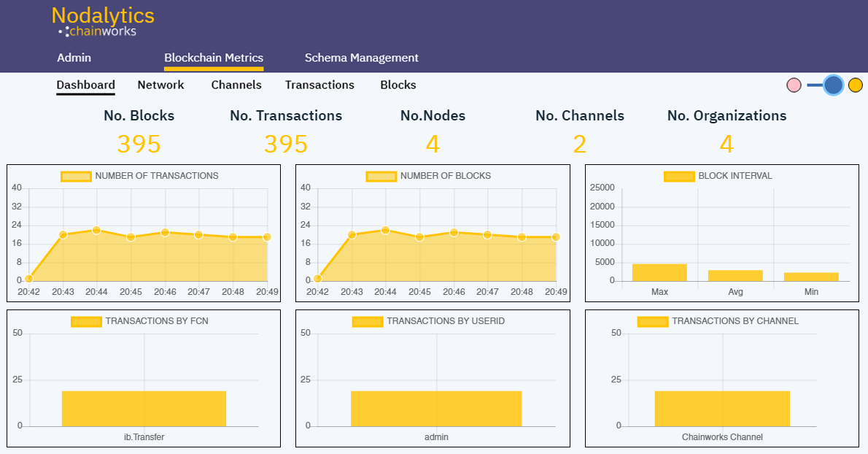Screen dimensions: 868x454
Task: Select the pink theme circle
Action: 794,85
